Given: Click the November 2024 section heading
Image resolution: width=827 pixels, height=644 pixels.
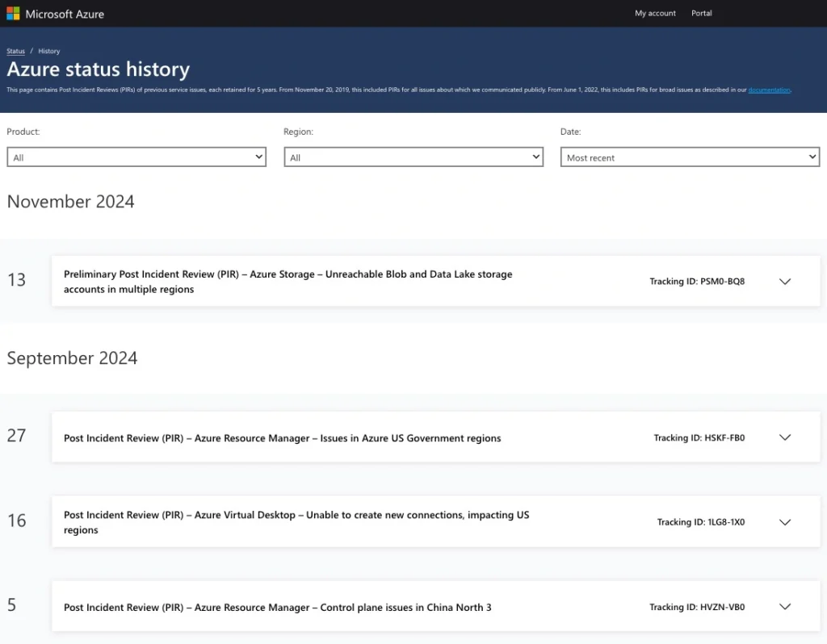Looking at the screenshot, I should (70, 202).
